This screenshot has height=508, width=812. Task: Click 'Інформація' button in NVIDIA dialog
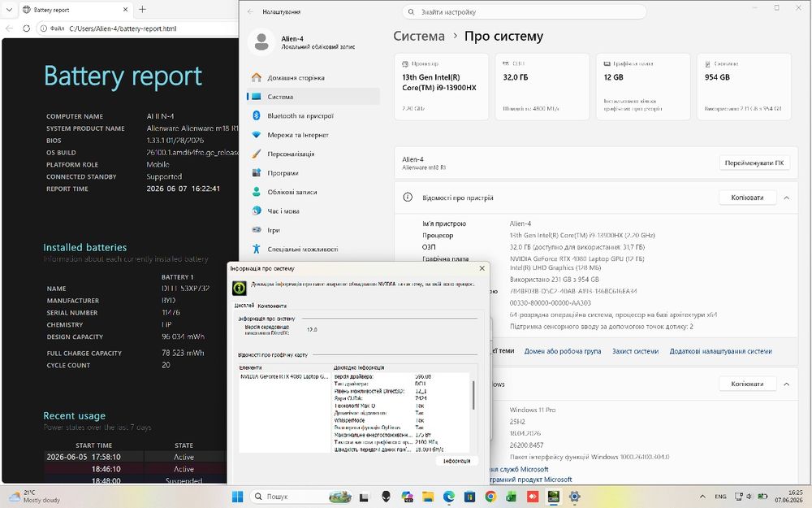point(456,461)
